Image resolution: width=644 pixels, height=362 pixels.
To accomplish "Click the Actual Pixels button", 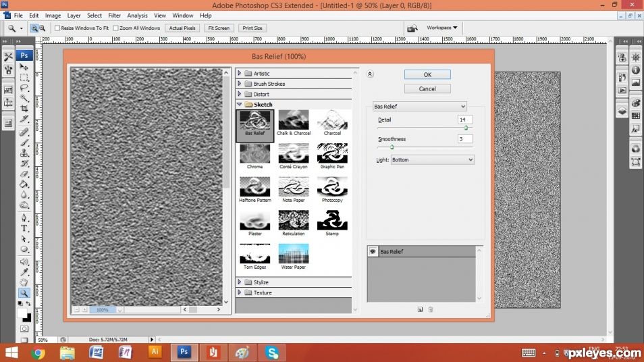I will [182, 28].
